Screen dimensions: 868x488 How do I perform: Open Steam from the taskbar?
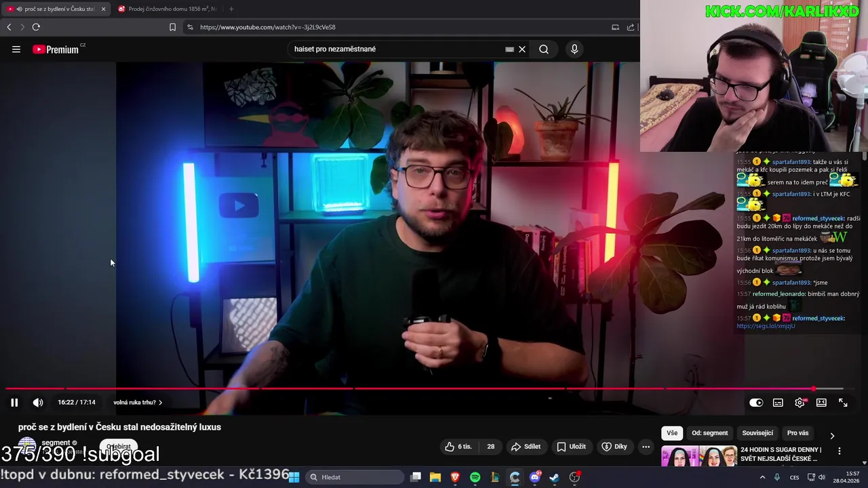coord(555,477)
